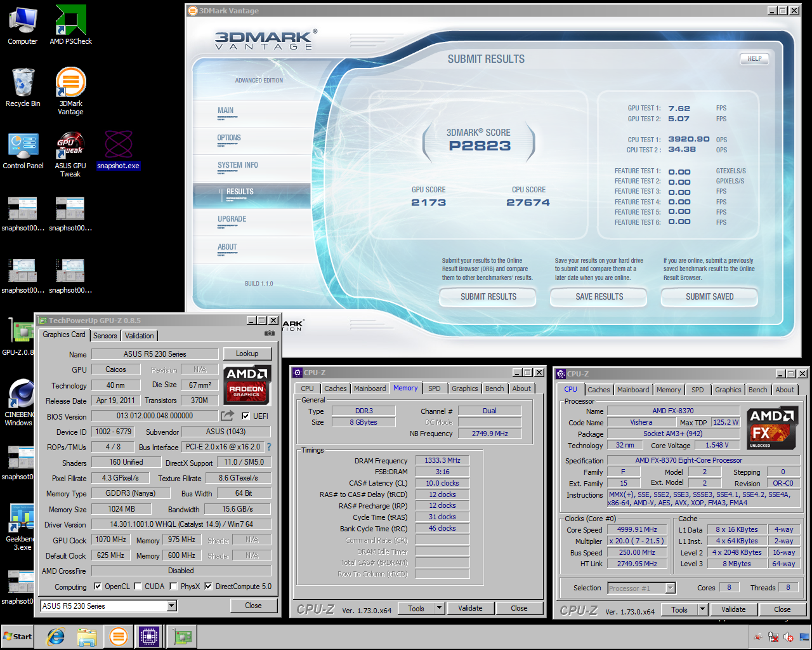
Task: Select the snapshot.exe desktop icon
Action: [x=118, y=150]
